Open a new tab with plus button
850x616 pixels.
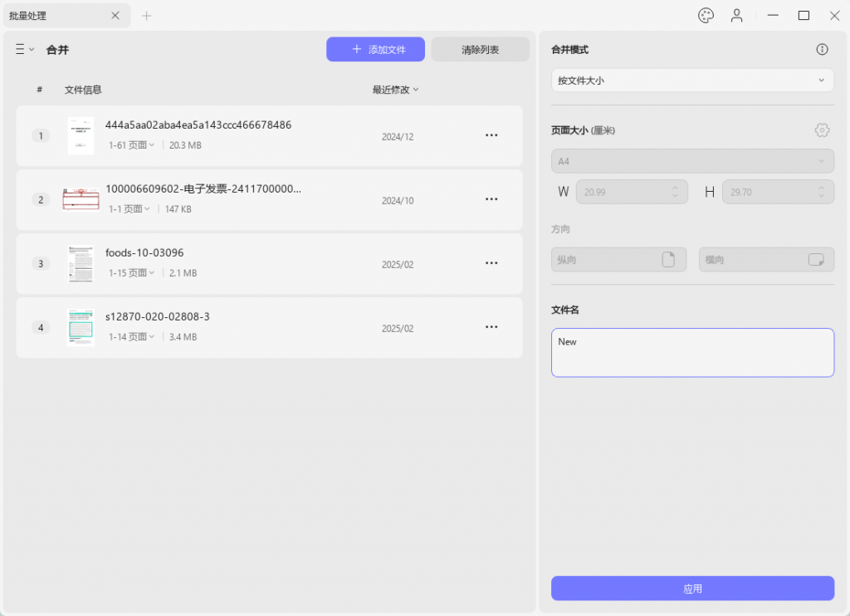[146, 16]
